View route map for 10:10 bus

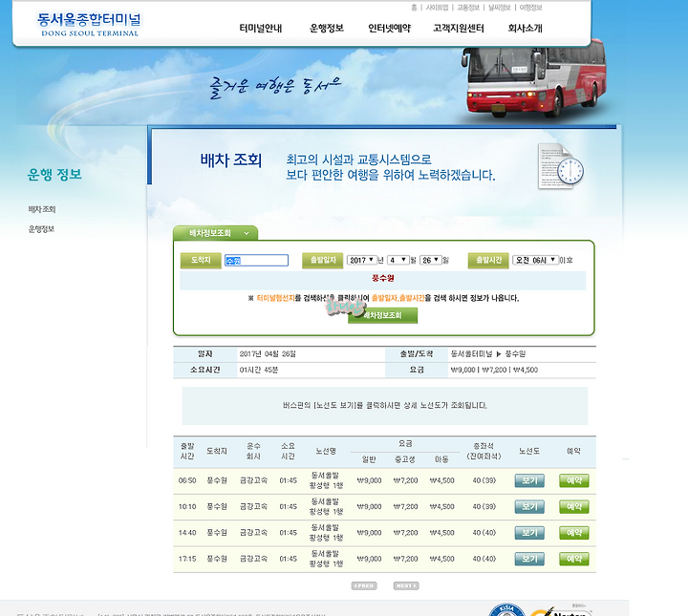(x=529, y=507)
